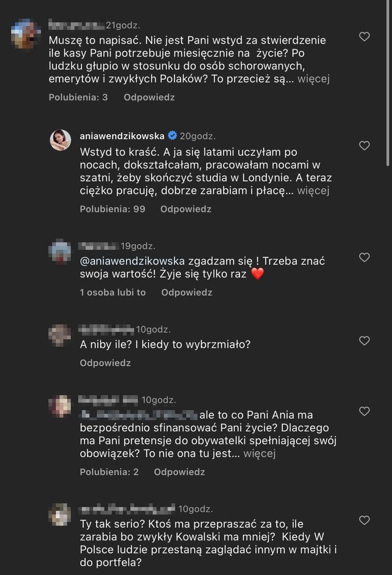Open the first commenter's blurred avatar
This screenshot has height=575, width=392.
pos(26,34)
